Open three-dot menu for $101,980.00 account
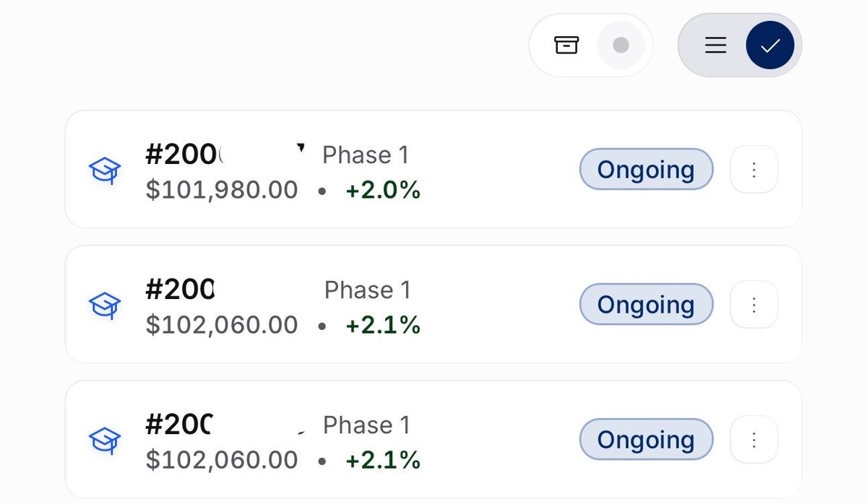Screen dimensions: 867x504 tap(754, 170)
